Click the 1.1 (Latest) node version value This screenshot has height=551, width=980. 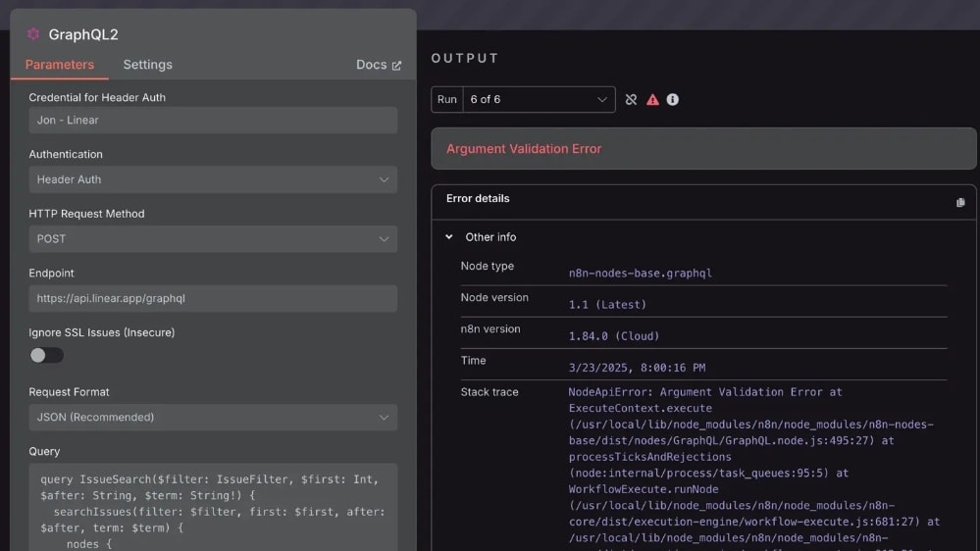pyautogui.click(x=607, y=305)
